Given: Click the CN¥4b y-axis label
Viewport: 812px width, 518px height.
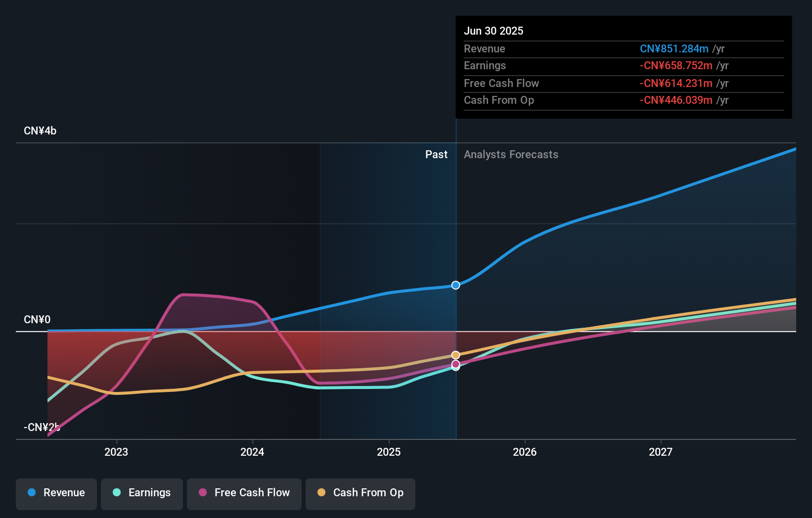Looking at the screenshot, I should coord(40,131).
